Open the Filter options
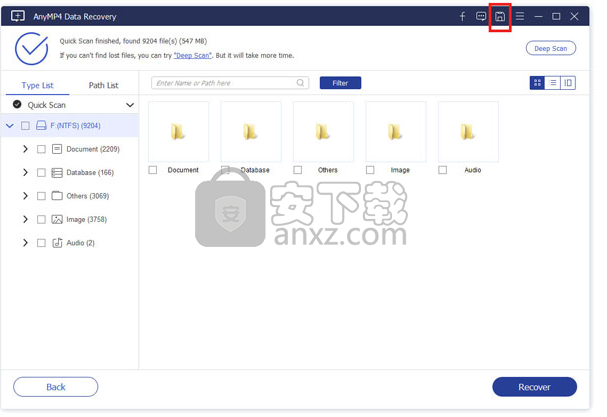 (340, 82)
